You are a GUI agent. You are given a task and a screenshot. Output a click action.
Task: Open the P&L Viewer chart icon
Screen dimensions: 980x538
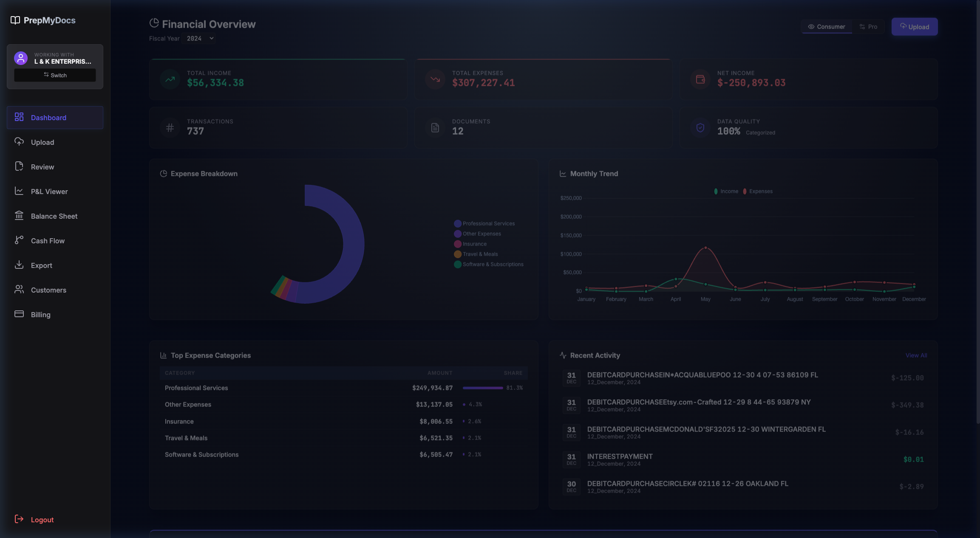coord(19,191)
